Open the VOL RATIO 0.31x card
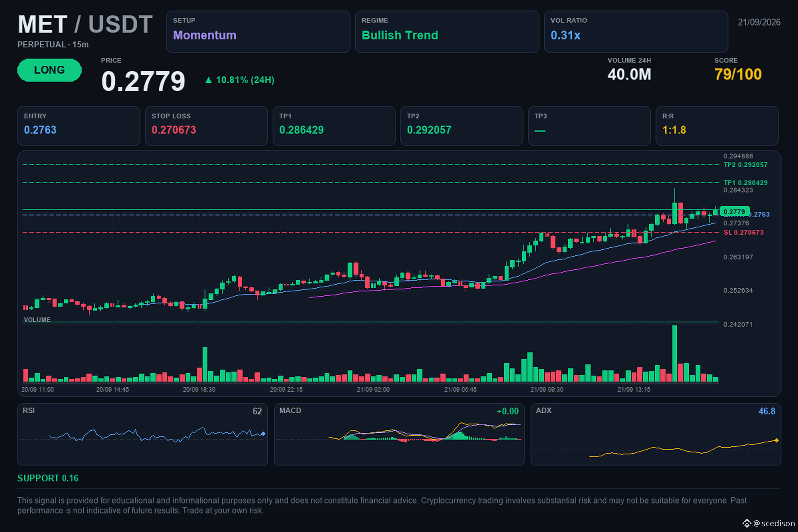Image resolution: width=798 pixels, height=532 pixels. coord(636,32)
